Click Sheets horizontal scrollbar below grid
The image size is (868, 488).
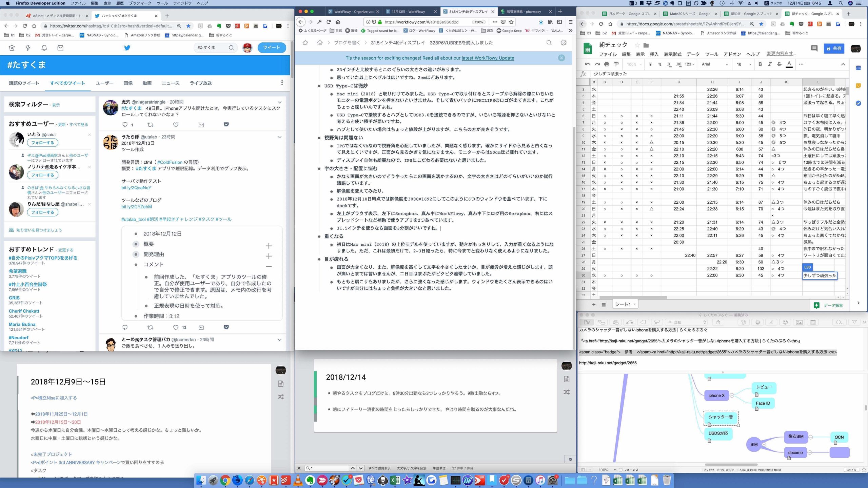pyautogui.click(x=633, y=297)
